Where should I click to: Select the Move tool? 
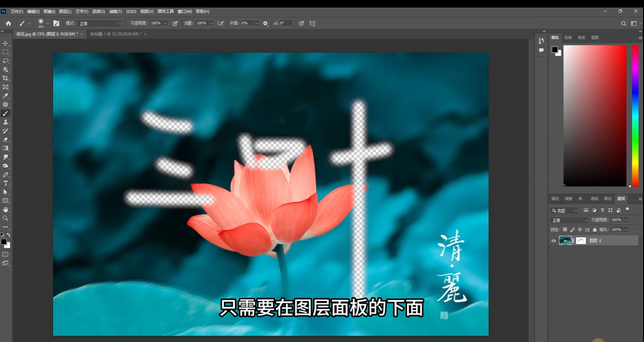point(6,44)
